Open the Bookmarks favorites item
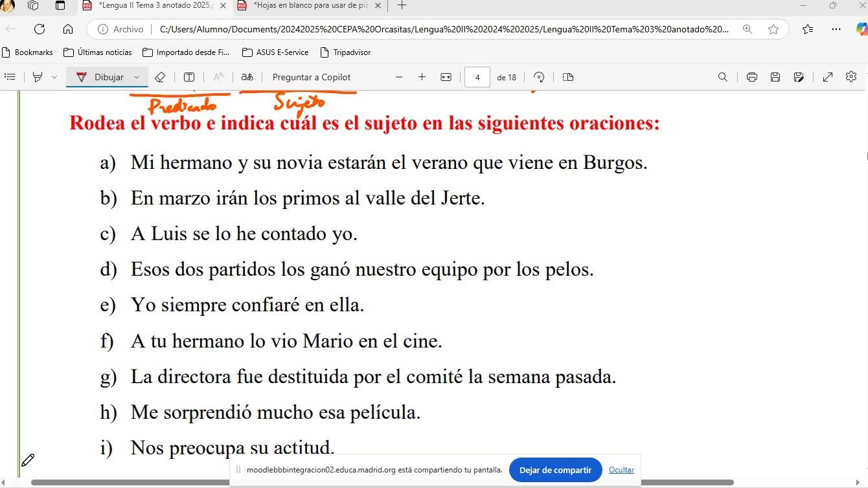This screenshot has width=868, height=488. [28, 52]
